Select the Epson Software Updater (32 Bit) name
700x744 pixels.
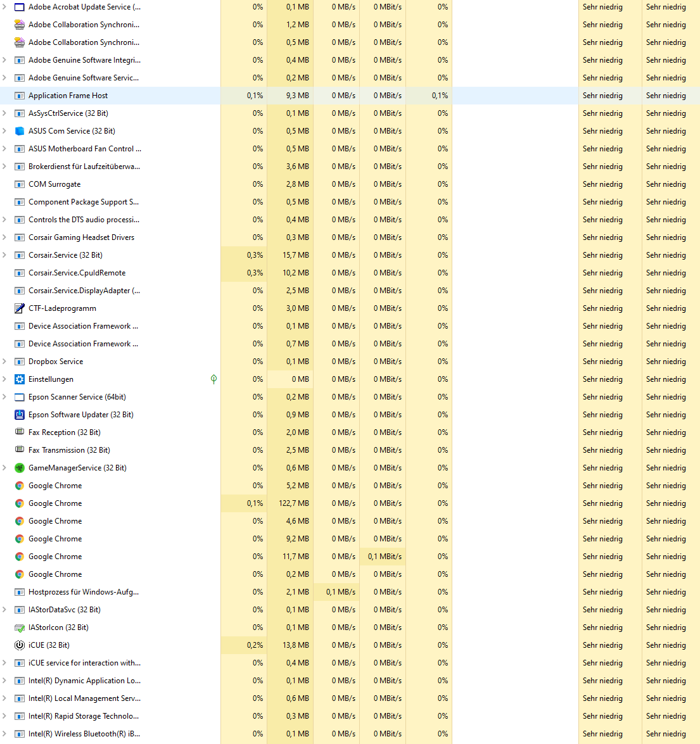click(x=80, y=415)
